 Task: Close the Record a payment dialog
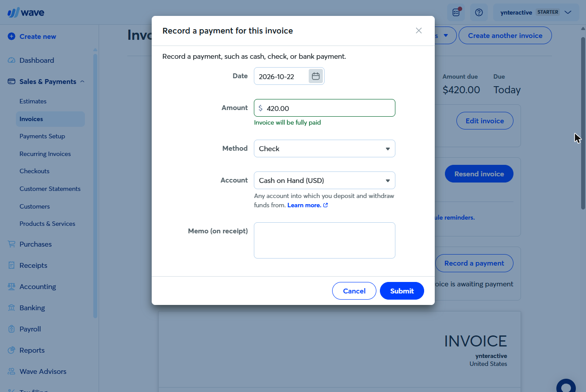[x=419, y=30]
